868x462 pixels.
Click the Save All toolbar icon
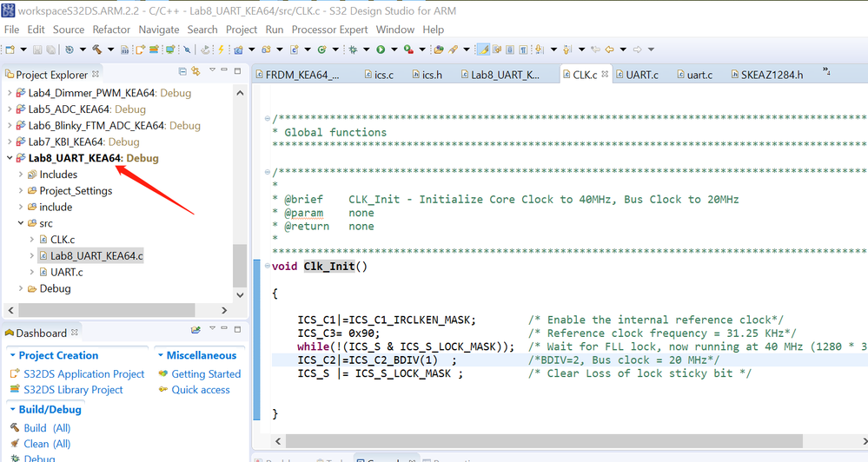(51, 49)
